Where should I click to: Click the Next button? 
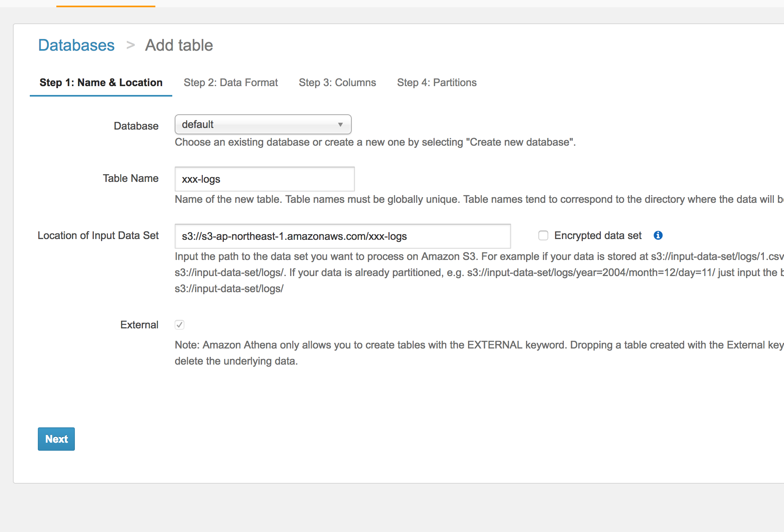tap(56, 439)
